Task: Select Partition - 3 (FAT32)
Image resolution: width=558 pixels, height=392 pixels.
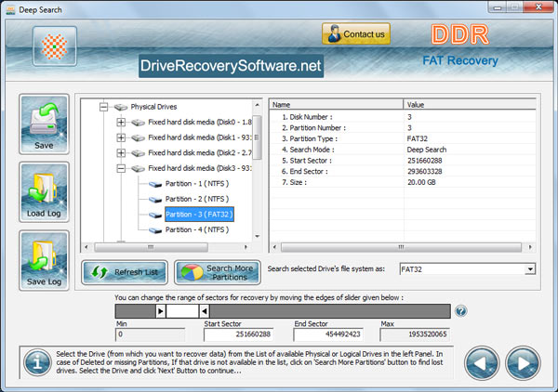Action: tap(199, 215)
